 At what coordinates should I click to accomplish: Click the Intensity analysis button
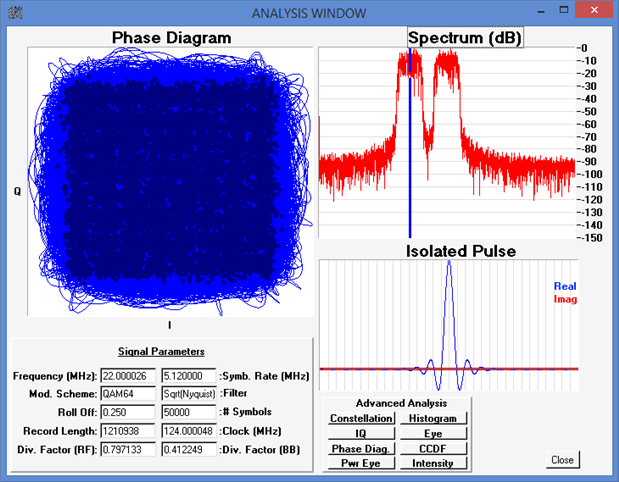tap(434, 463)
